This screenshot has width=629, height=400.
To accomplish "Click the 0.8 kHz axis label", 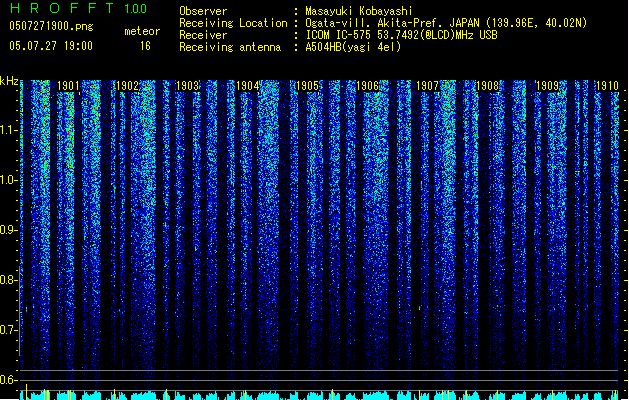I will (x=7, y=280).
